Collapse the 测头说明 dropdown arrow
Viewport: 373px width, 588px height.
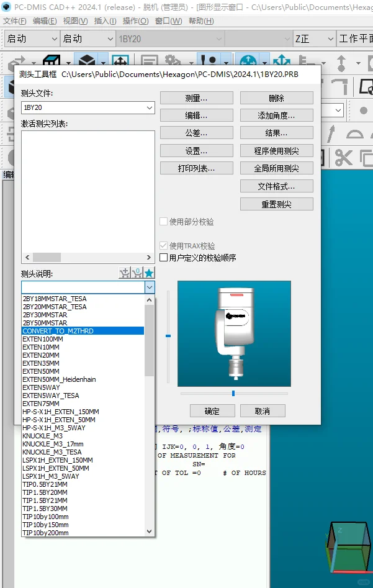(x=149, y=287)
